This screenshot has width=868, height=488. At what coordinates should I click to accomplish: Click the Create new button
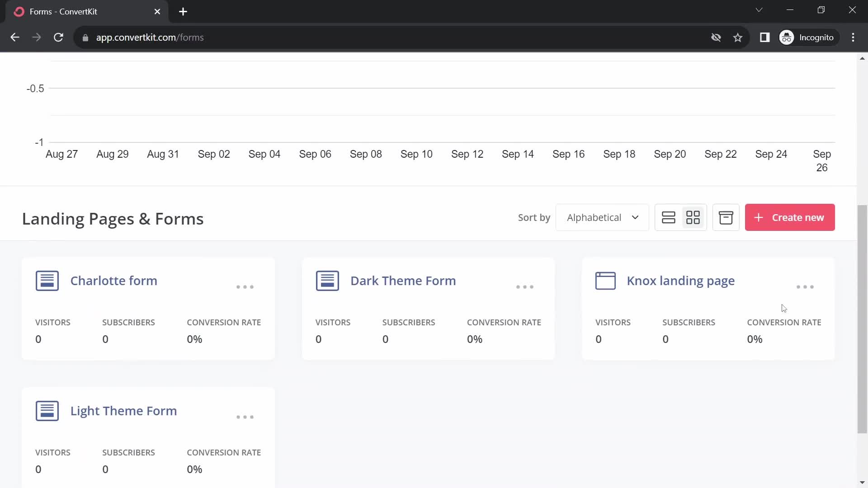tap(790, 217)
